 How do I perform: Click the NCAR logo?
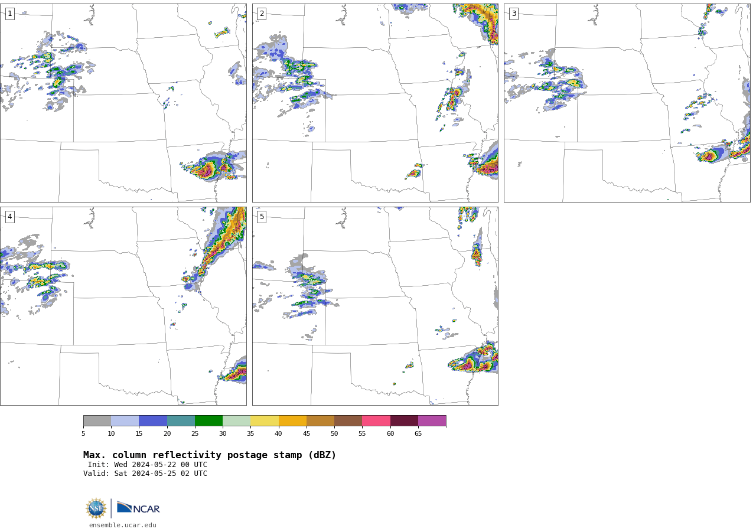(138, 508)
